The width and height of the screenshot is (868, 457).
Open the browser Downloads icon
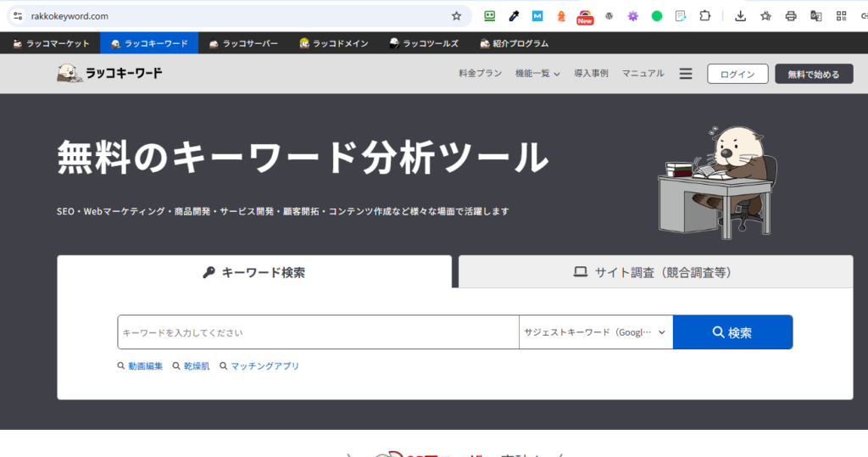pos(740,16)
